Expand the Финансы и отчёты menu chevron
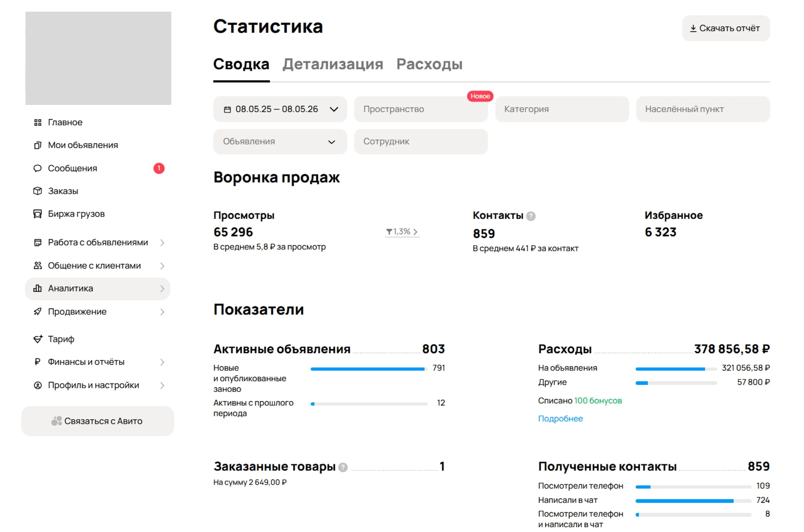The width and height of the screenshot is (804, 532). coord(162,362)
